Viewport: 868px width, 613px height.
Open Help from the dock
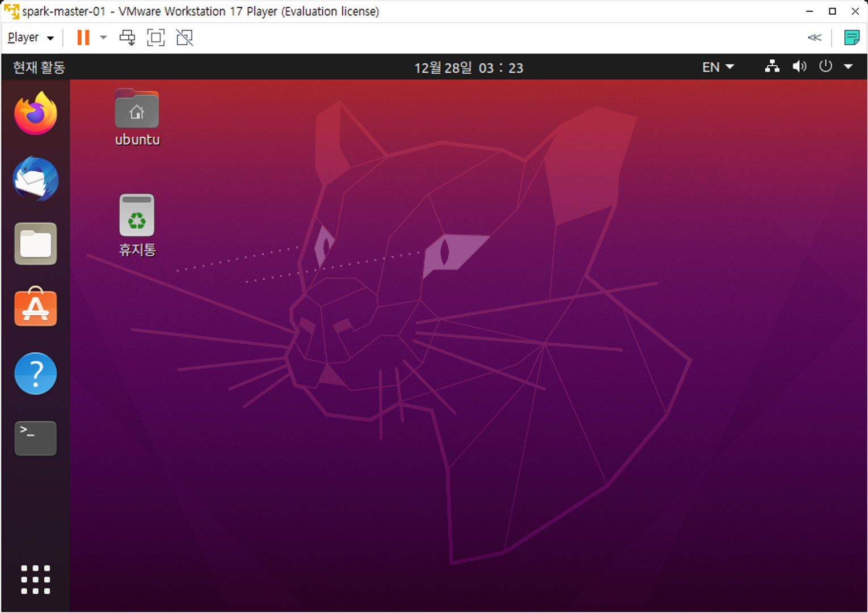[36, 374]
